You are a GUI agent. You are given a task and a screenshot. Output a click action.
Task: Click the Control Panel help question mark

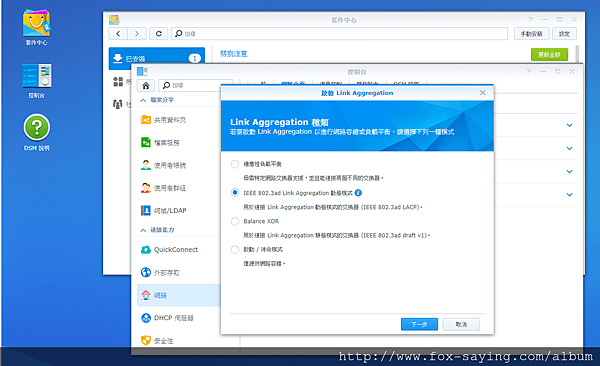(528, 71)
